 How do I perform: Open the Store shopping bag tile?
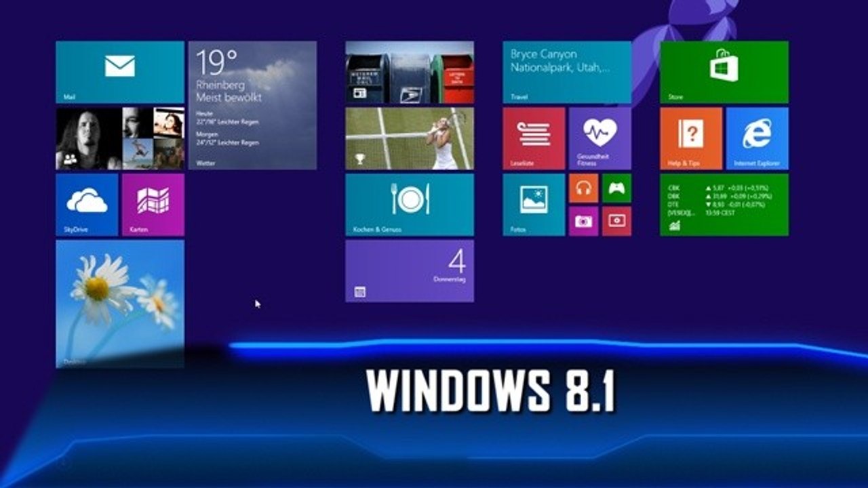724,72
